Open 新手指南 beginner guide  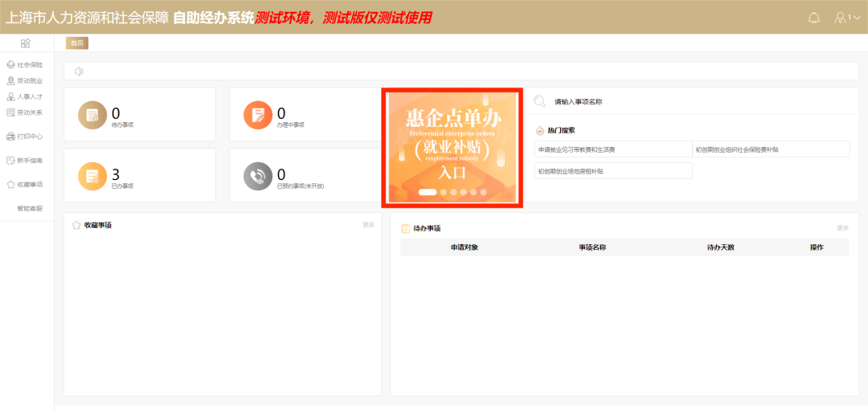click(25, 161)
